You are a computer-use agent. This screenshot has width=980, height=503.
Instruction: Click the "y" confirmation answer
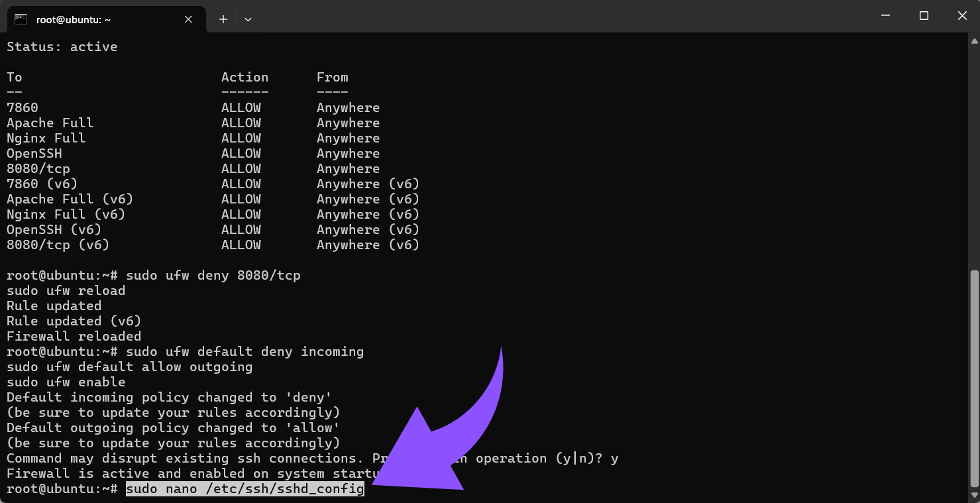[x=616, y=458]
